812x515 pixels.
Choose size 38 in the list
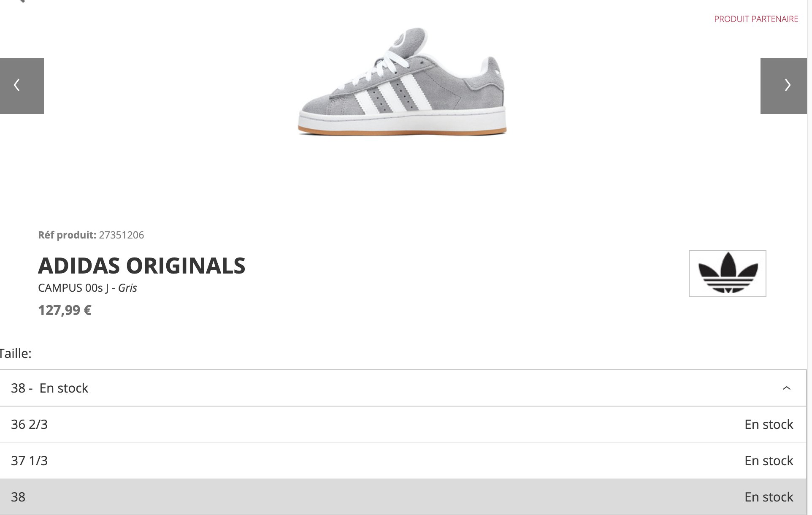point(403,497)
